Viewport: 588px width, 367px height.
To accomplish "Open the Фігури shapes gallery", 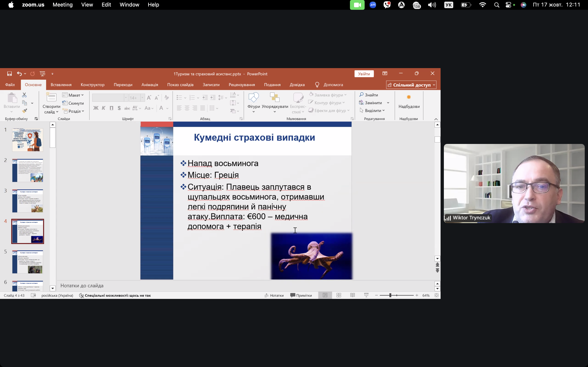I will click(253, 102).
